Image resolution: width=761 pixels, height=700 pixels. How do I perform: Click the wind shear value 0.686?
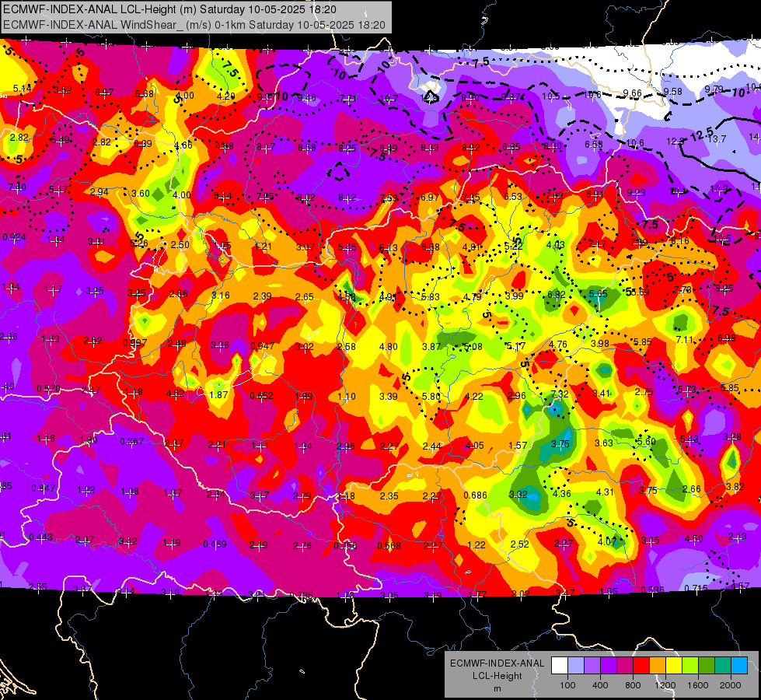pyautogui.click(x=475, y=495)
